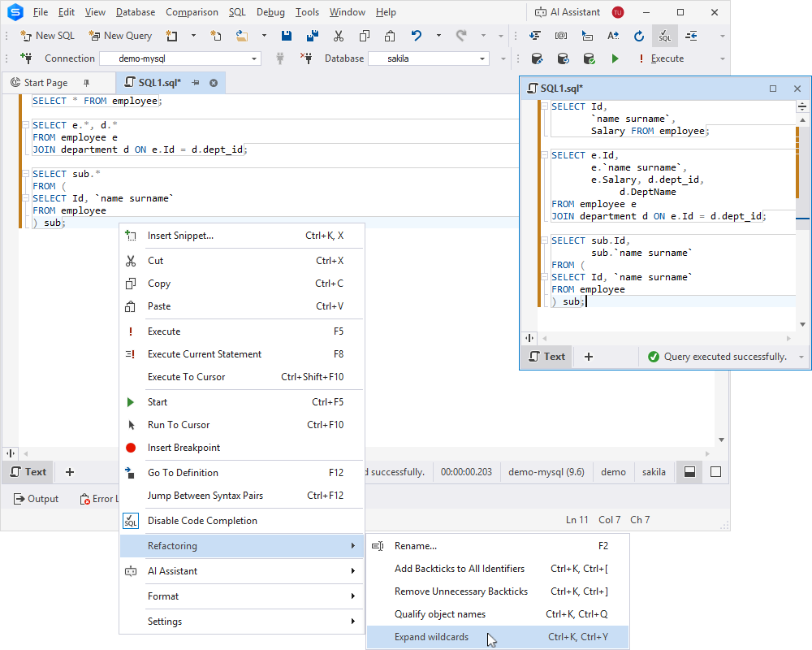Click Expand wildcards in the submenu
This screenshot has height=650, width=812.
(498, 637)
